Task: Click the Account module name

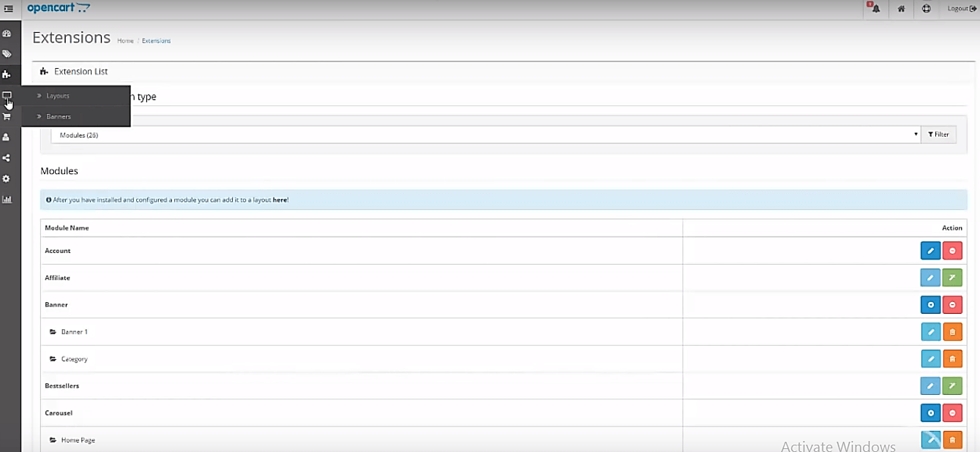Action: pos(58,251)
